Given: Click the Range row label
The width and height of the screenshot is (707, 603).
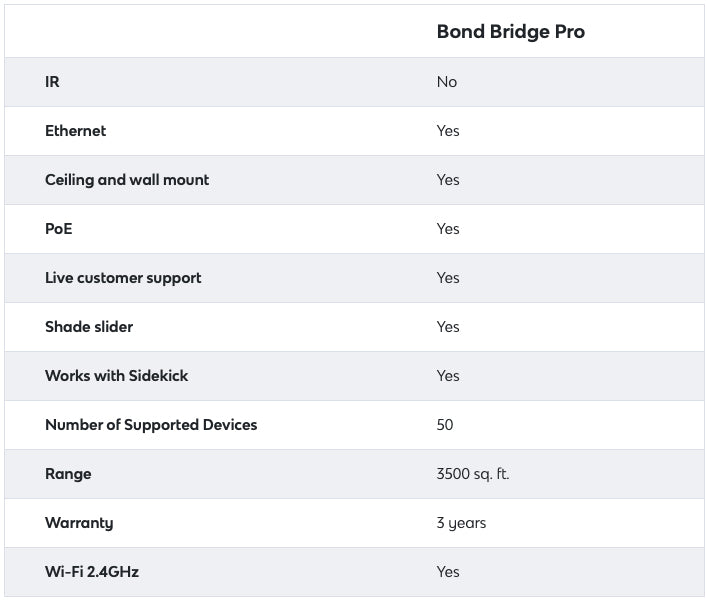Looking at the screenshot, I should [x=68, y=474].
